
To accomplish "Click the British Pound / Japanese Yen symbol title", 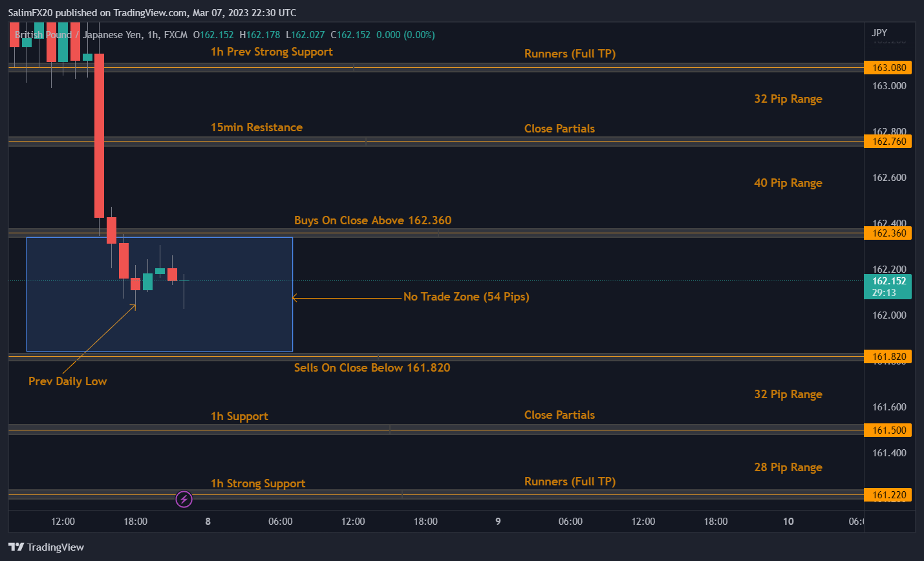I will 78,35.
